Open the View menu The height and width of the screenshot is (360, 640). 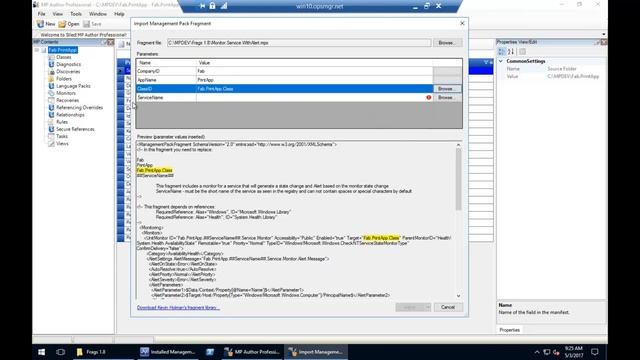pyautogui.click(x=58, y=14)
